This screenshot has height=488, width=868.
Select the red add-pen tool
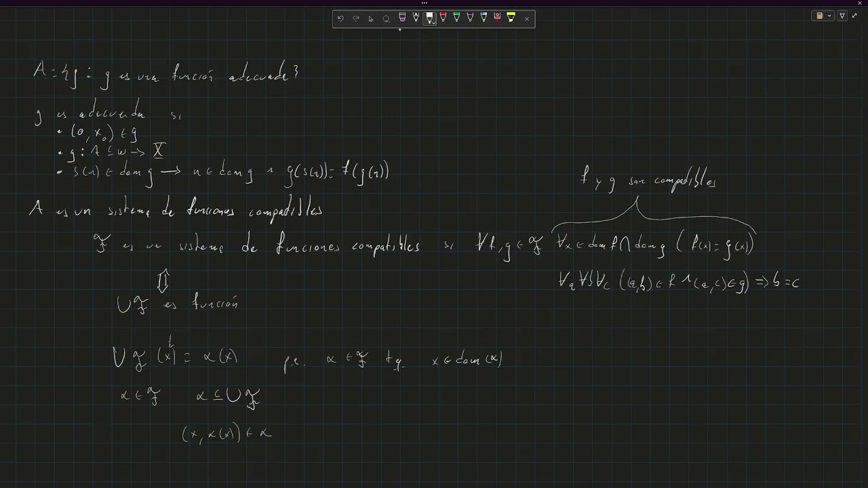click(497, 18)
